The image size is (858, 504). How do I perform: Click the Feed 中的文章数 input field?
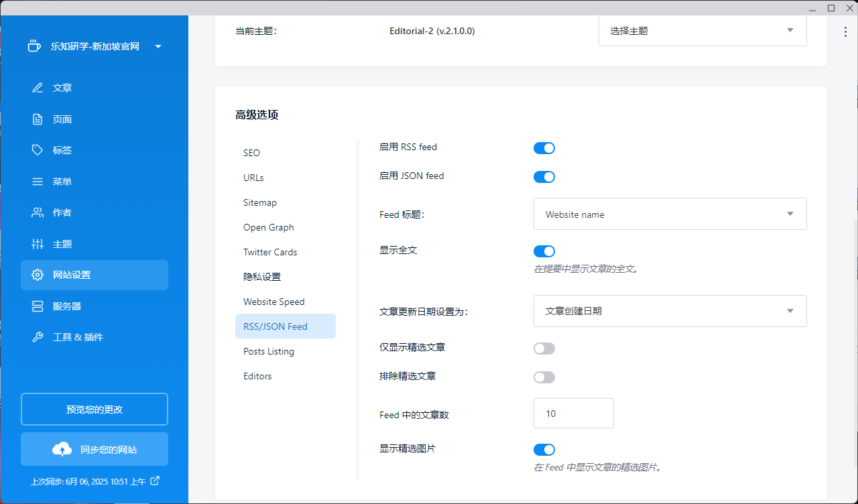(x=573, y=414)
